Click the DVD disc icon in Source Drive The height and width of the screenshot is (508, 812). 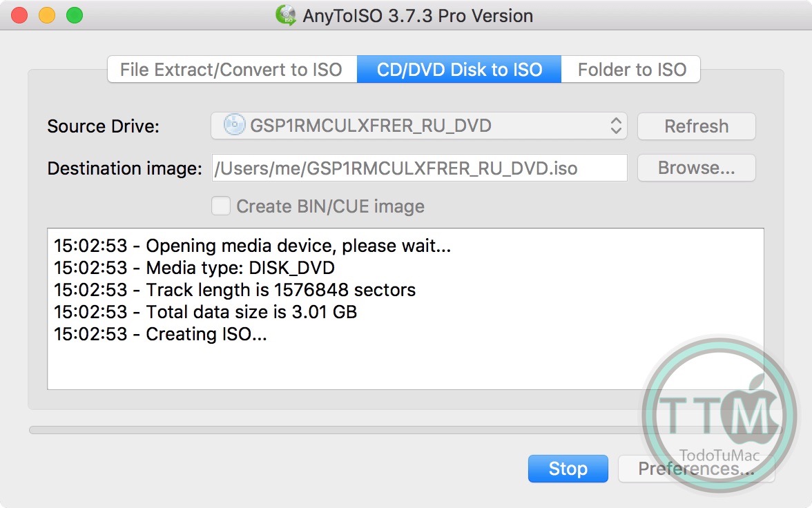pyautogui.click(x=235, y=126)
